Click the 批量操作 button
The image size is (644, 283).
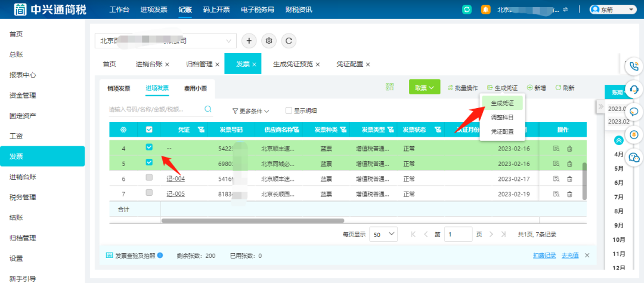tap(463, 88)
